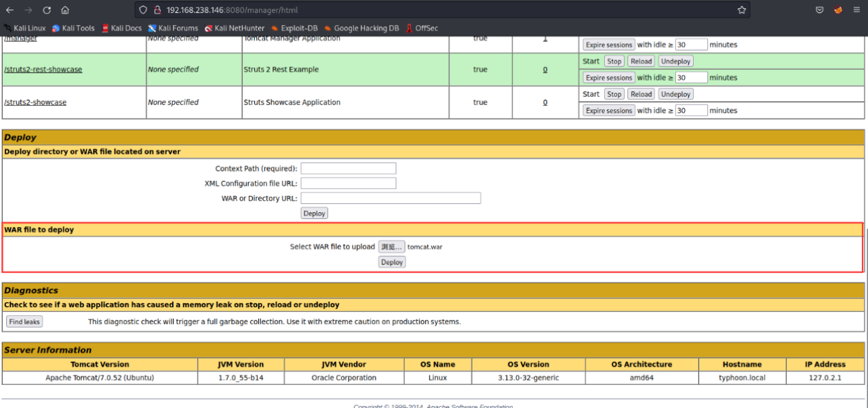Click the address bar URL
This screenshot has height=408, width=868.
click(232, 10)
